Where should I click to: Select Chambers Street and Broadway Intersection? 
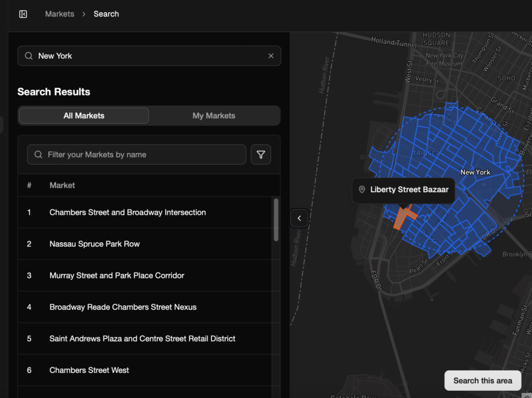coord(145,212)
